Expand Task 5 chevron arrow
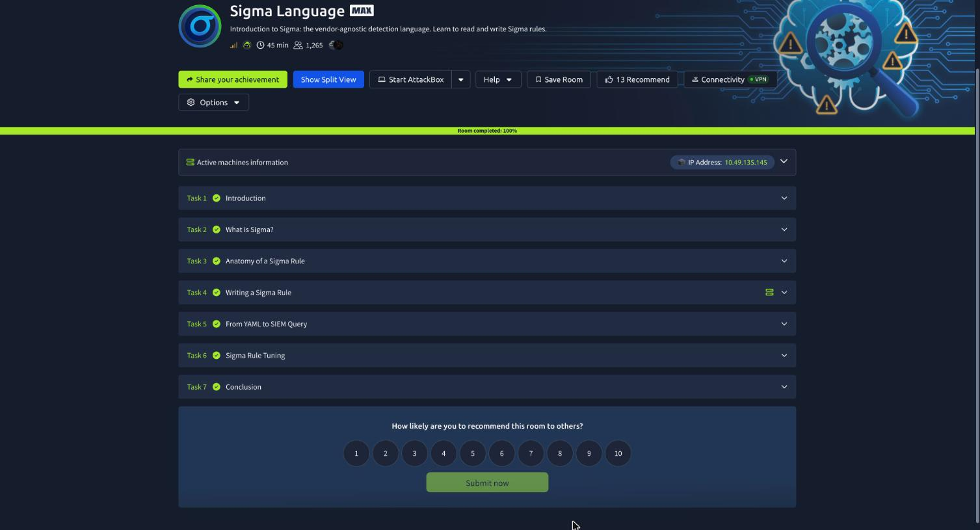This screenshot has width=980, height=530. (x=784, y=324)
